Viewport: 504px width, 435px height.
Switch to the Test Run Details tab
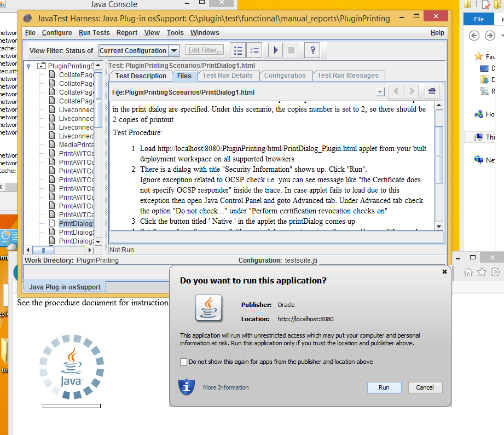[228, 76]
